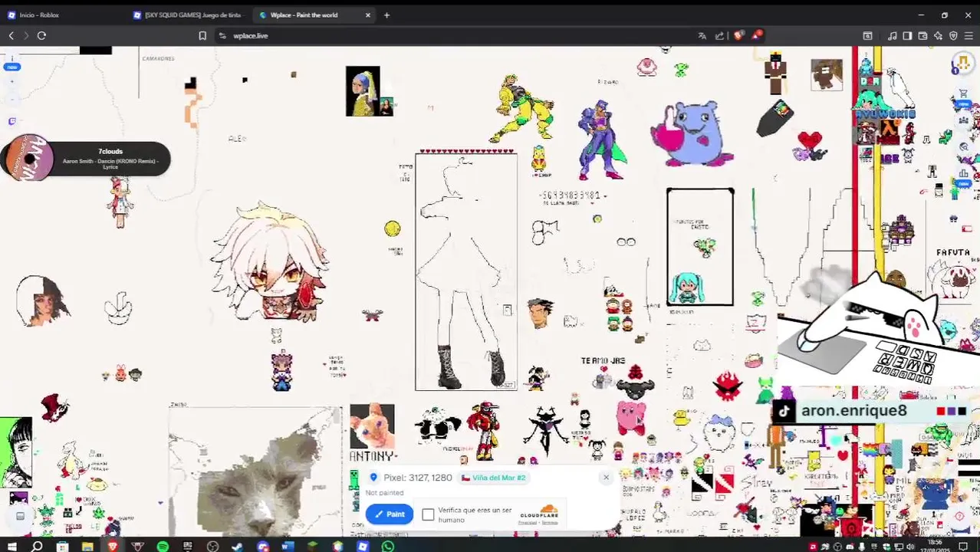Open Brave Shields lion icon

[739, 35]
